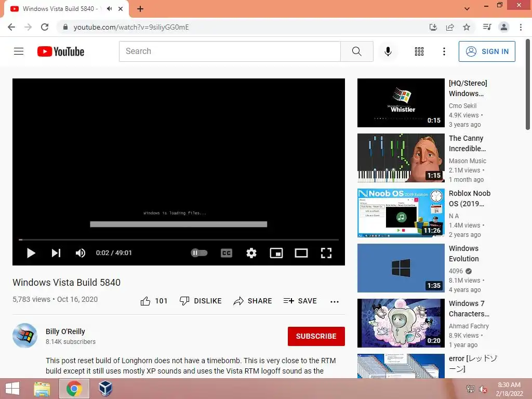Focus the YouTube search field

[230, 51]
